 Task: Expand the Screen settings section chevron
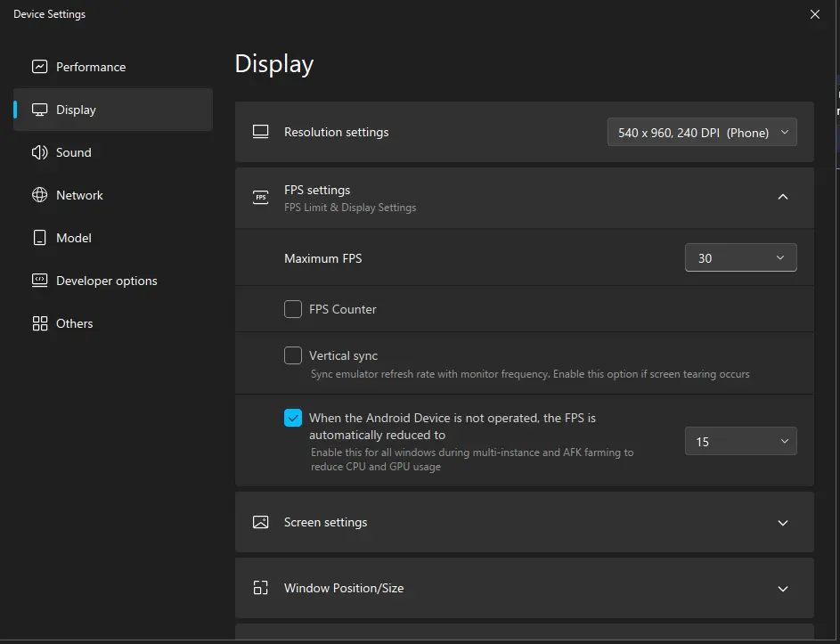(x=783, y=523)
